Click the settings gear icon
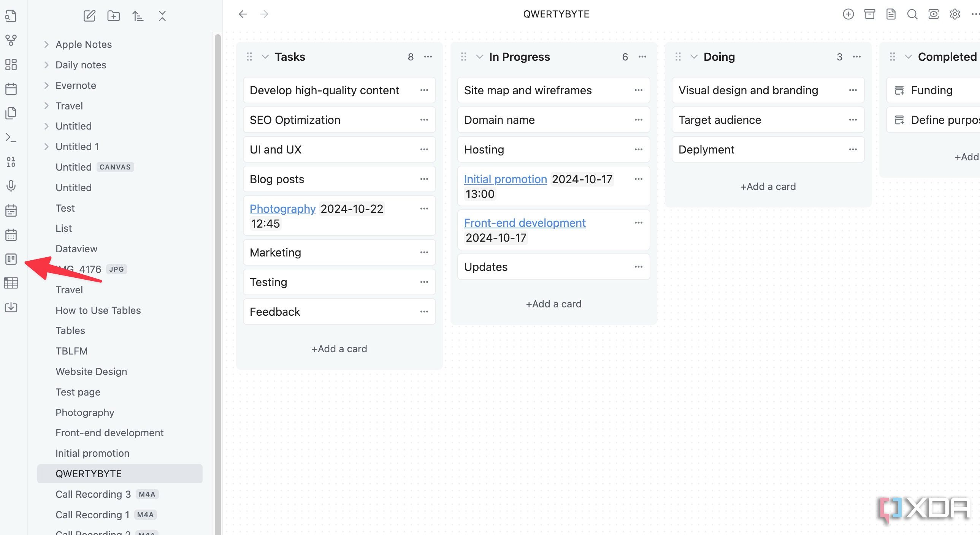The width and height of the screenshot is (980, 535). [x=955, y=14]
